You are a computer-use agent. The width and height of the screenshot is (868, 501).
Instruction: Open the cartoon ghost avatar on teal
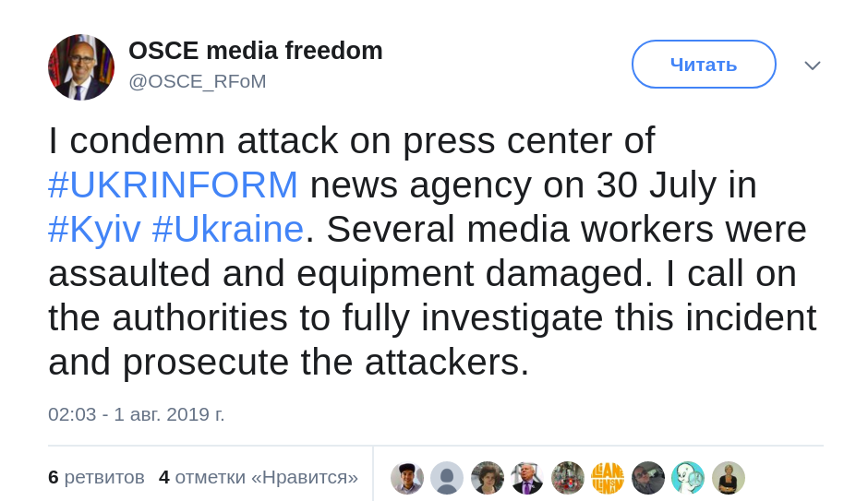tap(688, 478)
